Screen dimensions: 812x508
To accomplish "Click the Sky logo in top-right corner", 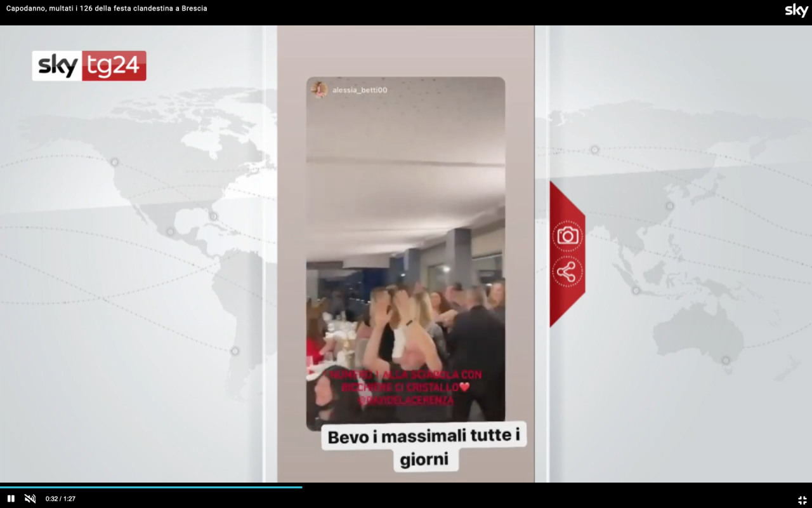I will pos(796,10).
